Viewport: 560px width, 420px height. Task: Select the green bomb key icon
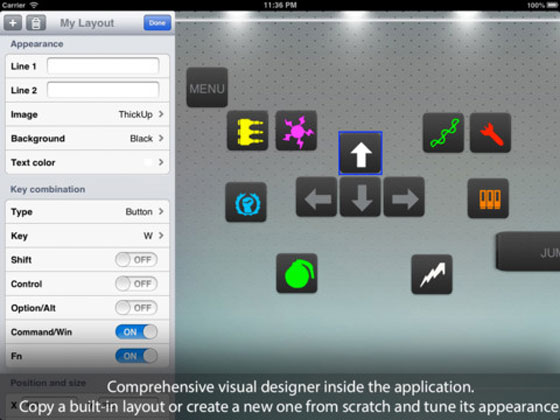[x=297, y=274]
